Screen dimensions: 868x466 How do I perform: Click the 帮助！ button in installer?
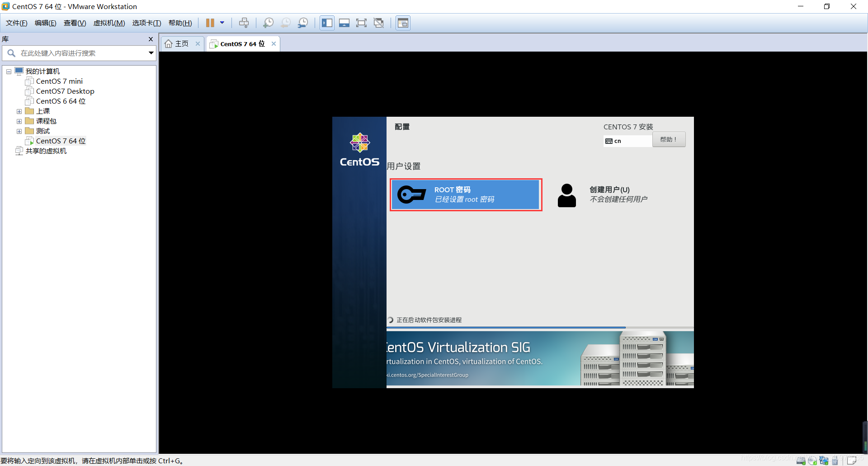click(x=669, y=139)
